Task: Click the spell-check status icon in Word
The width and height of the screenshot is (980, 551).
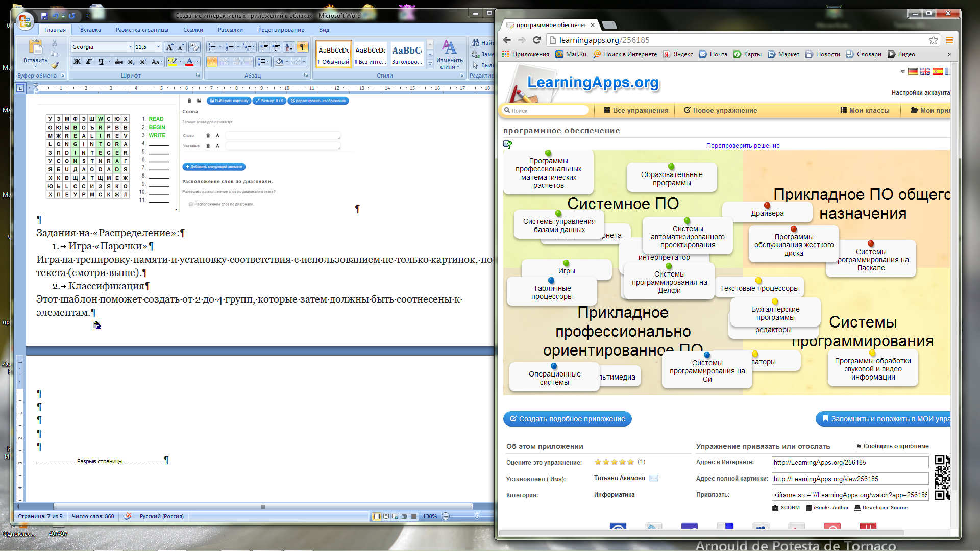Action: coord(127,516)
